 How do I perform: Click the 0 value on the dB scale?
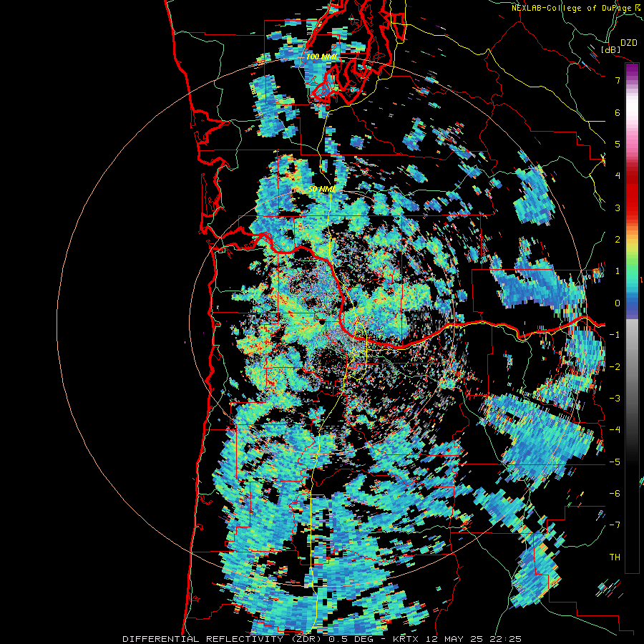(x=618, y=303)
